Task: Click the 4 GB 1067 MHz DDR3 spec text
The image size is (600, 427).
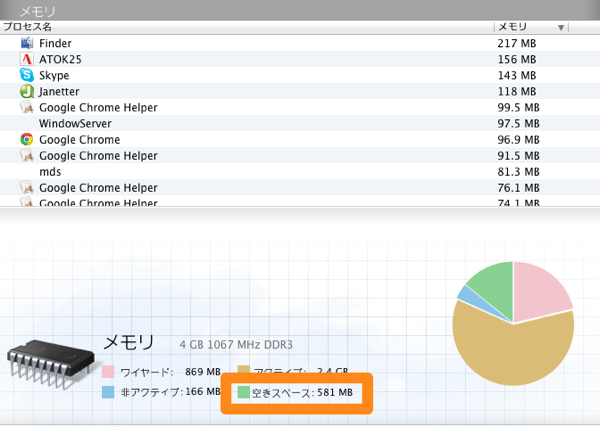Action: pos(236,345)
